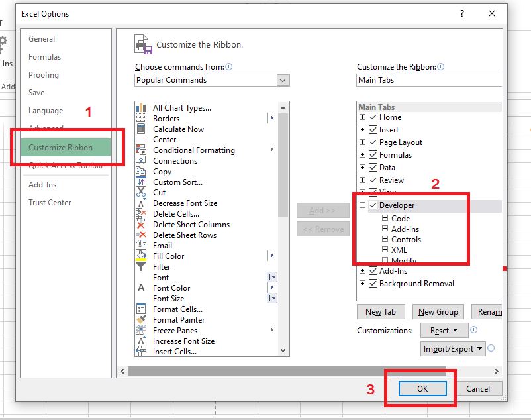Select the Borders command icon
Screen dimensions: 531x420
(x=141, y=118)
